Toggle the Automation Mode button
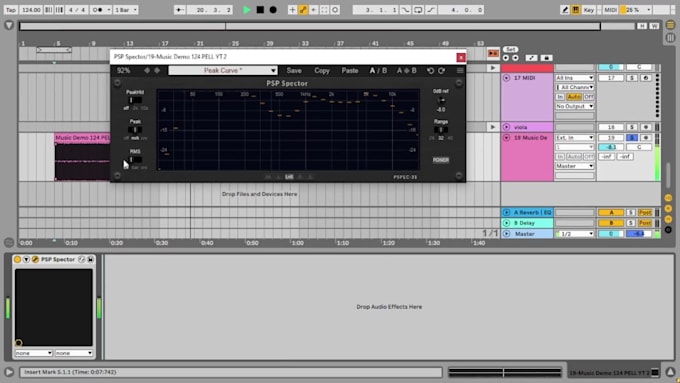 click(x=531, y=58)
